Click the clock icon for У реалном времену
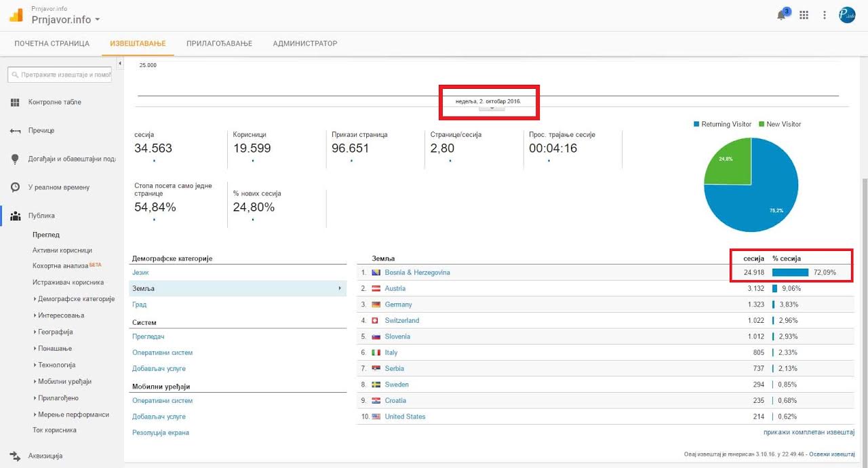 (x=15, y=187)
